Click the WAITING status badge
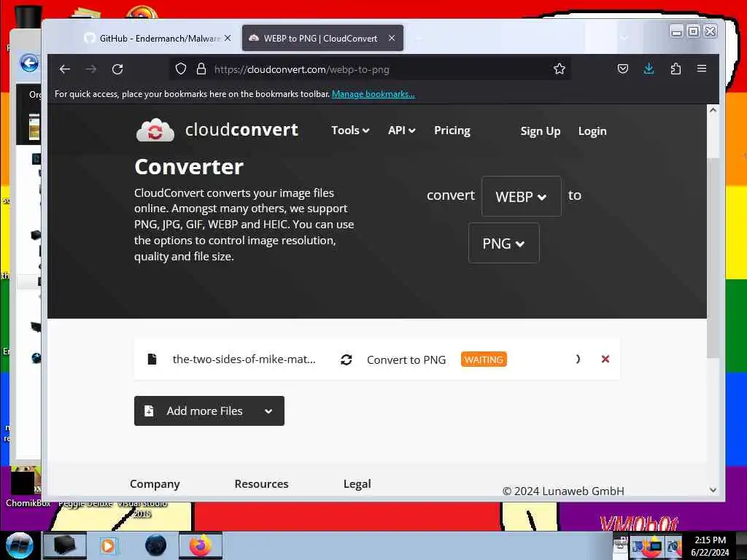This screenshot has height=560, width=747. [484, 359]
